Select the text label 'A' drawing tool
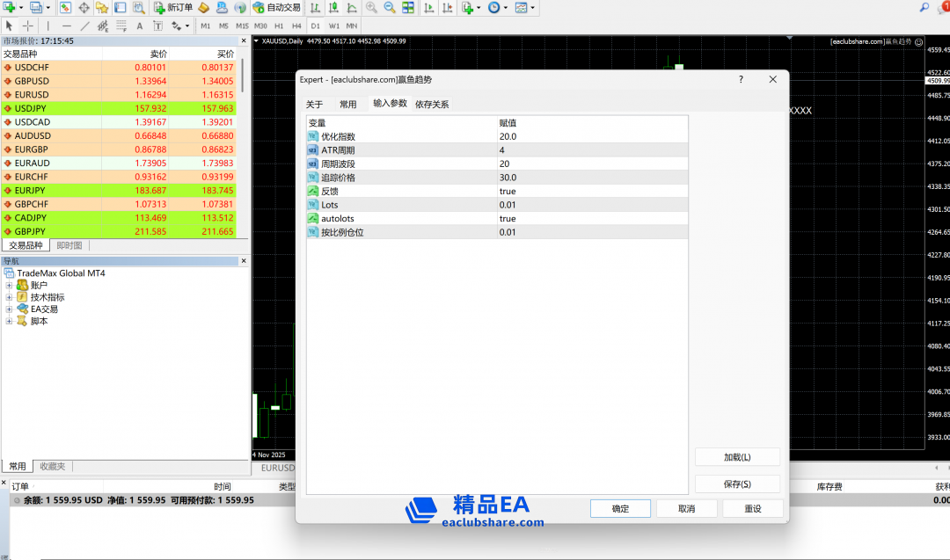This screenshot has width=950, height=560. tap(139, 26)
